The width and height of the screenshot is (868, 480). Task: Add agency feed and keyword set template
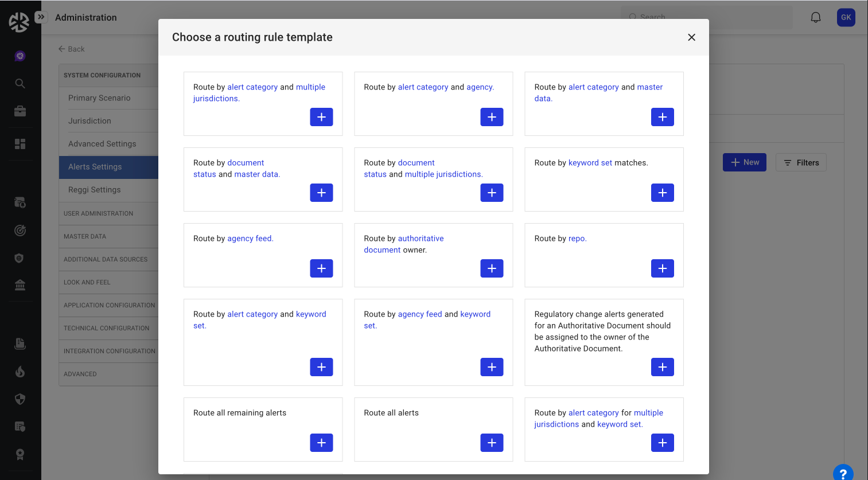[492, 367]
